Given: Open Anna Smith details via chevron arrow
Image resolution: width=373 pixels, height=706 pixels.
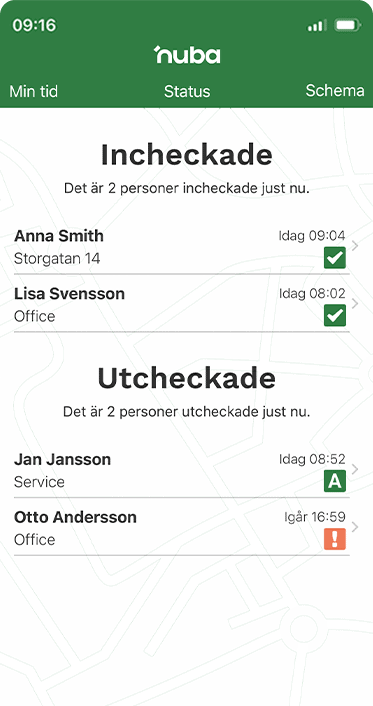Looking at the screenshot, I should (x=355, y=246).
